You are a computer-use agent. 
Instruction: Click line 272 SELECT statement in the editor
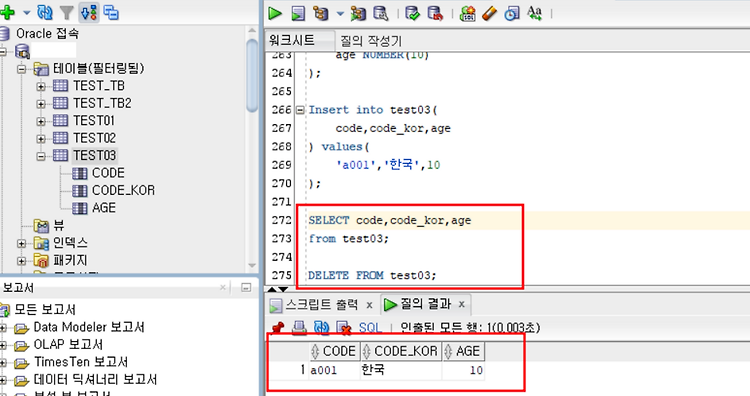click(x=390, y=220)
